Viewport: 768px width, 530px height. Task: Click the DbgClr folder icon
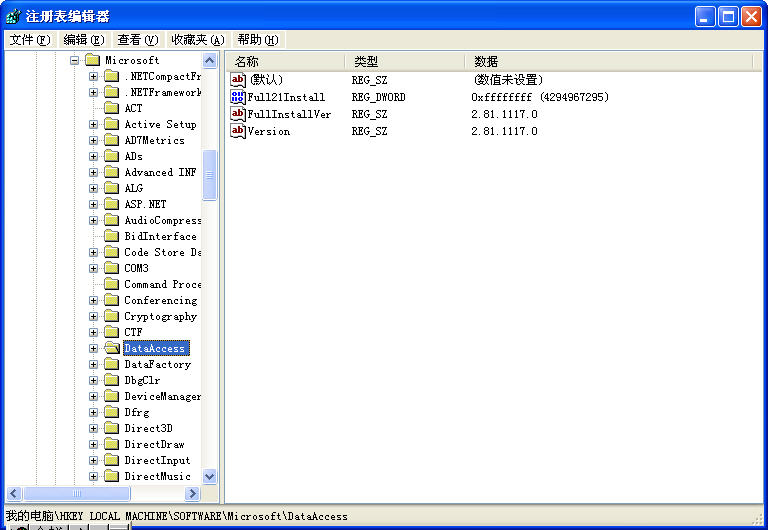tap(112, 380)
